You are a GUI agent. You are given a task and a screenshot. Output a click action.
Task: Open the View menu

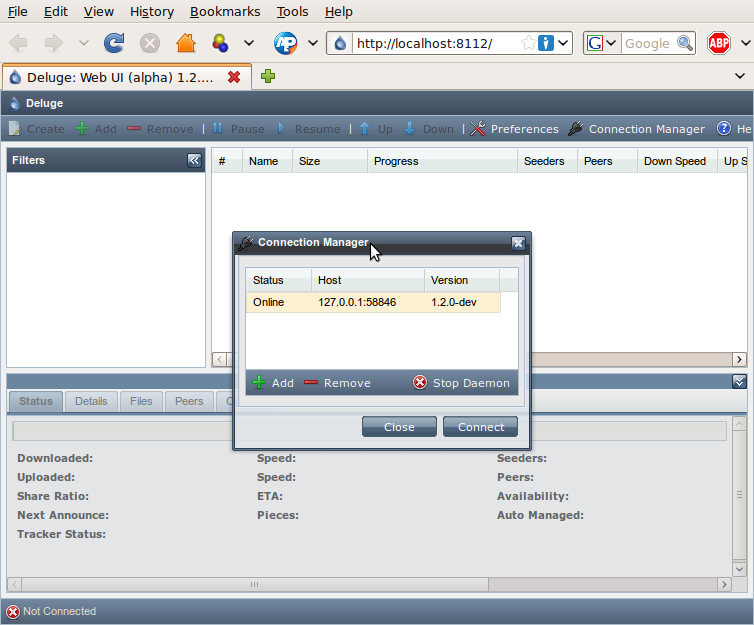(99, 11)
